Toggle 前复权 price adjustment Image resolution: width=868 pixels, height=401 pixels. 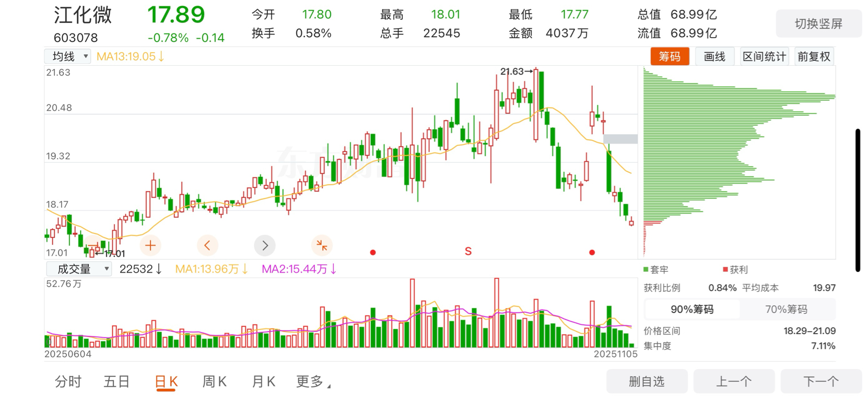coord(814,56)
